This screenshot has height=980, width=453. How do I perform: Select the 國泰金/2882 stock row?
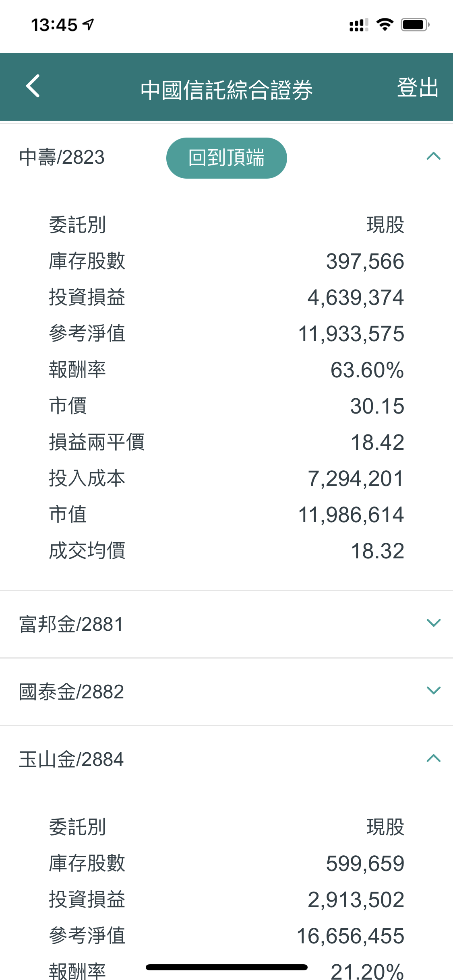71,692
